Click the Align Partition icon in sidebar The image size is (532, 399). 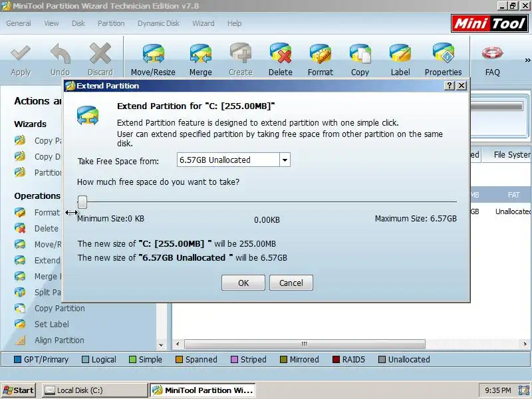(20, 340)
